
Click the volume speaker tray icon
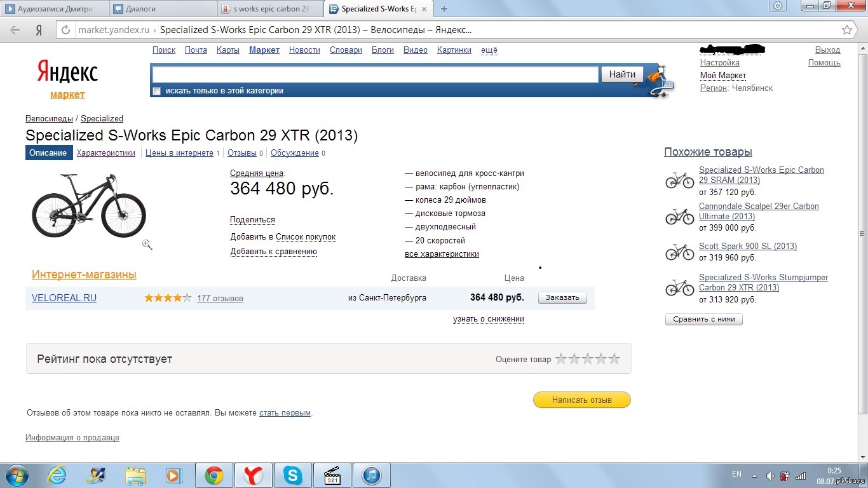click(770, 475)
